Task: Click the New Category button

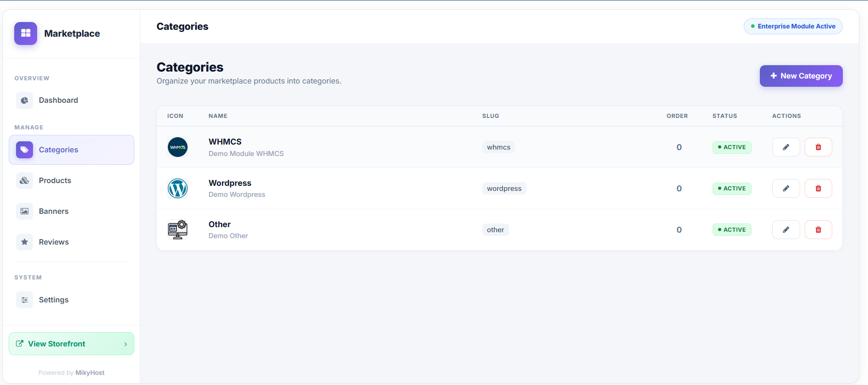Action: (x=801, y=76)
